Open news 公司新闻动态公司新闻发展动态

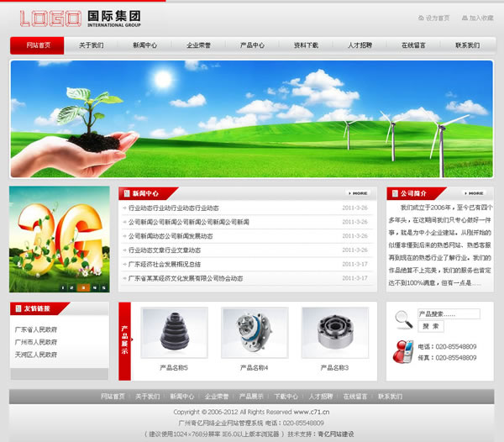(x=171, y=236)
